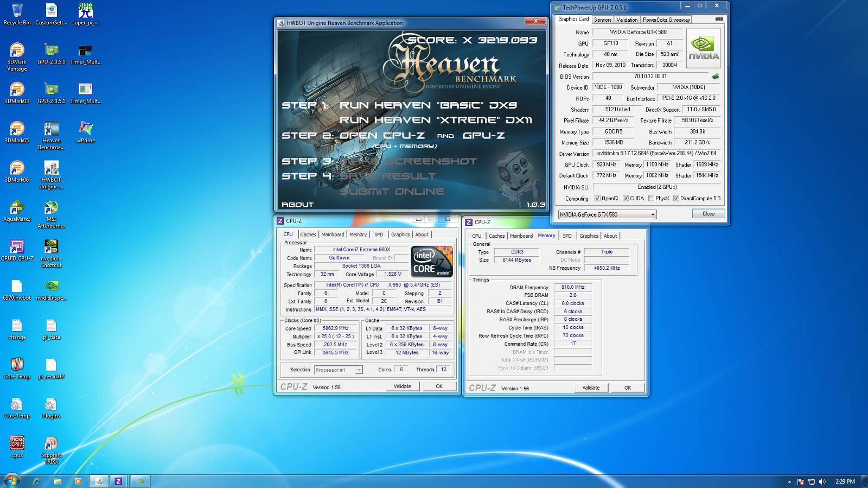This screenshot has width=868, height=488.
Task: Click ABOUT in the HWBOT Heaven window
Action: (297, 205)
